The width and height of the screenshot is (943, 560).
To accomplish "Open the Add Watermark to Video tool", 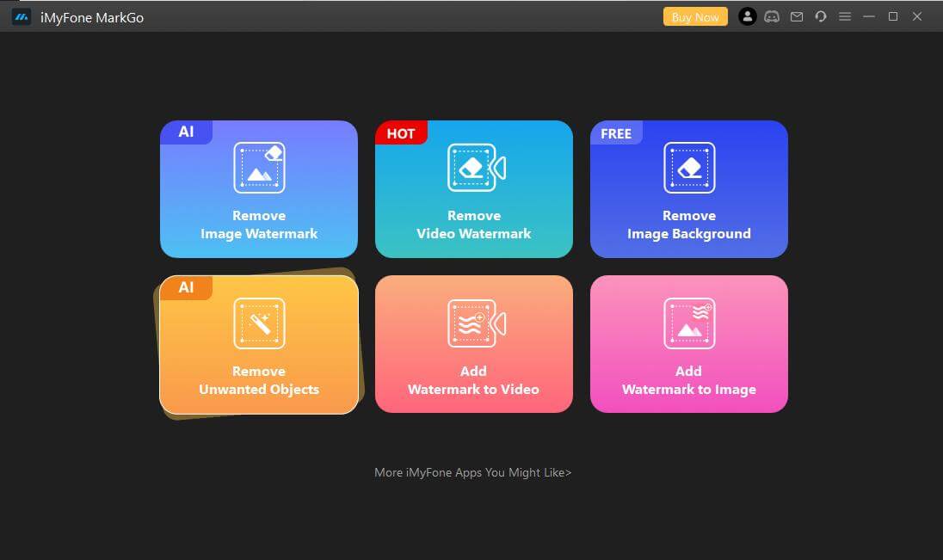I will click(473, 344).
